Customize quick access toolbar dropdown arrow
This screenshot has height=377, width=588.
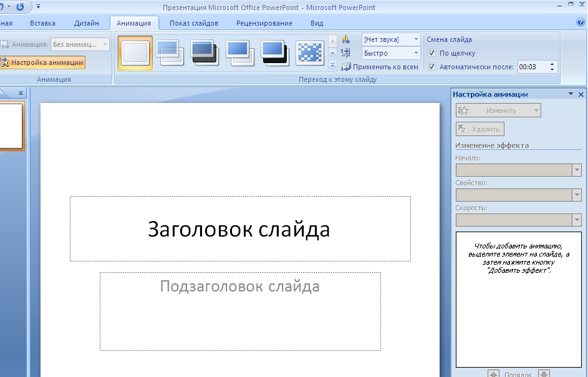(x=38, y=7)
